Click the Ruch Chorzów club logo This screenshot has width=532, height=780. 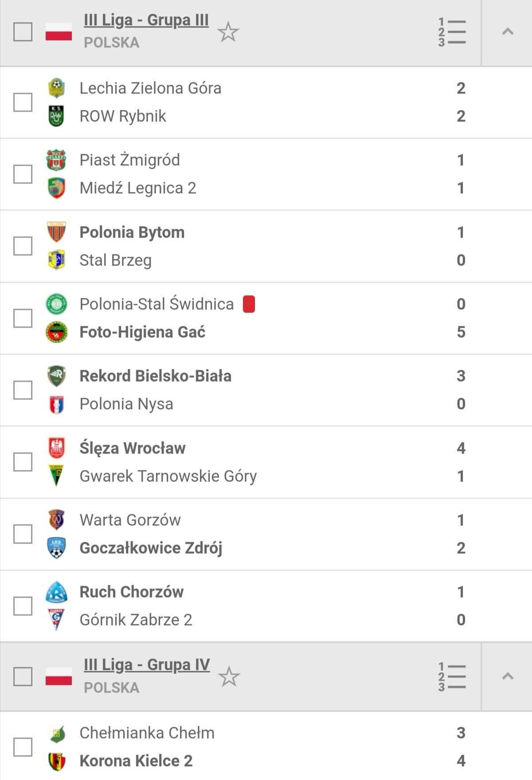[x=56, y=592]
